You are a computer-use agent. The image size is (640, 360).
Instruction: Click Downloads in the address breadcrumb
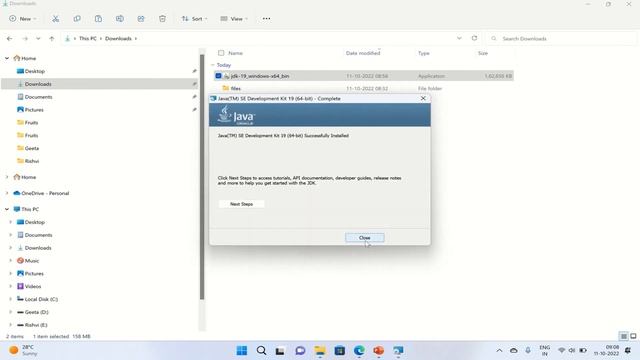[118, 38]
